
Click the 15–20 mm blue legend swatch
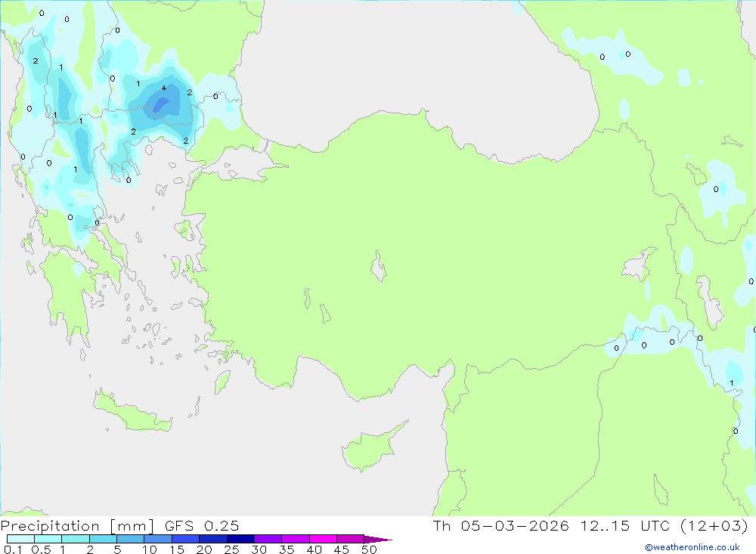click(185, 539)
